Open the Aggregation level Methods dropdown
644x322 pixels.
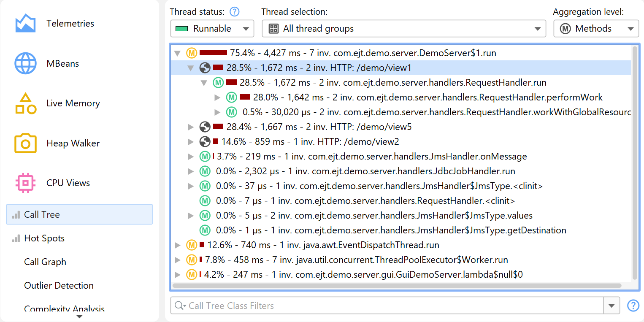596,29
